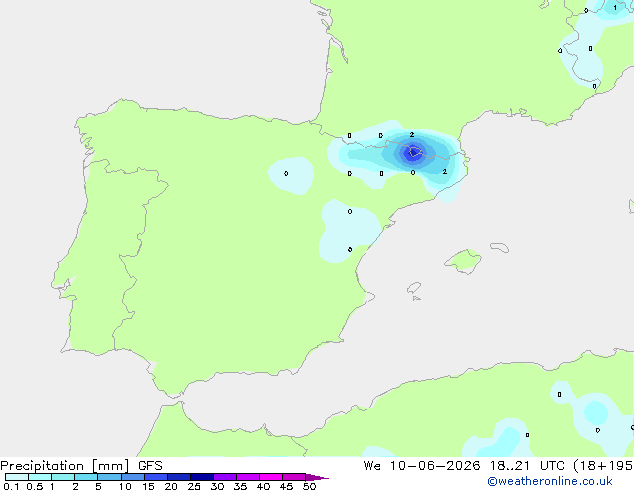
Task: Click the '40' legend scale label
Action: (263, 486)
